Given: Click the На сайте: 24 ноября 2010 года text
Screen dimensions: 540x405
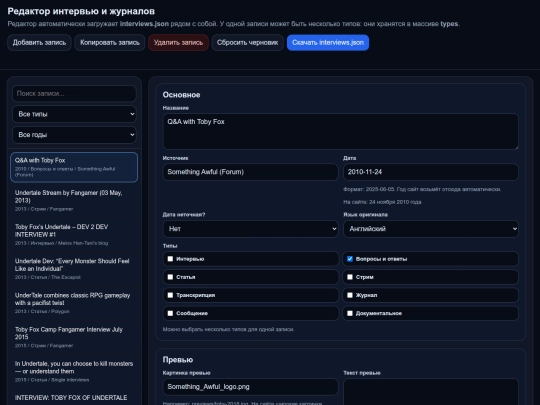Looking at the screenshot, I should tap(382, 202).
